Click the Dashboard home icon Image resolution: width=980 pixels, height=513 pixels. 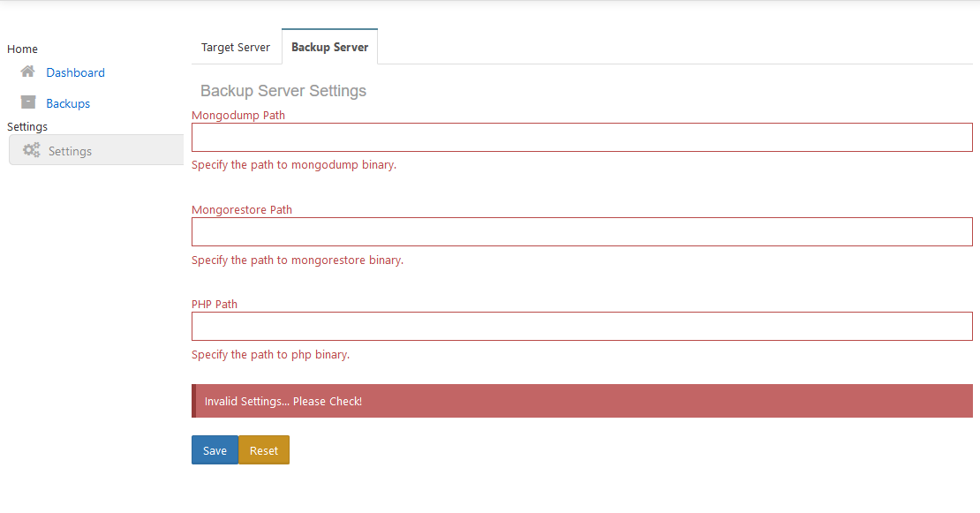pos(28,72)
